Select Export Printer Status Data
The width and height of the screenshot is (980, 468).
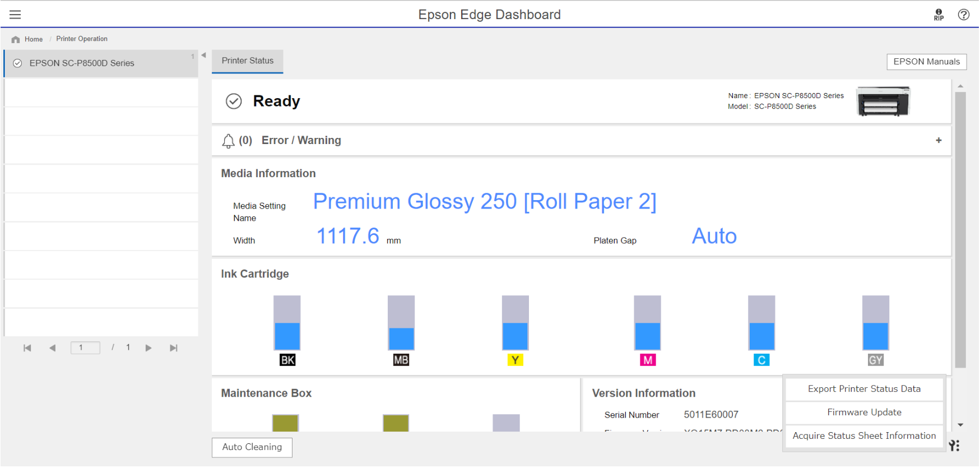point(864,390)
